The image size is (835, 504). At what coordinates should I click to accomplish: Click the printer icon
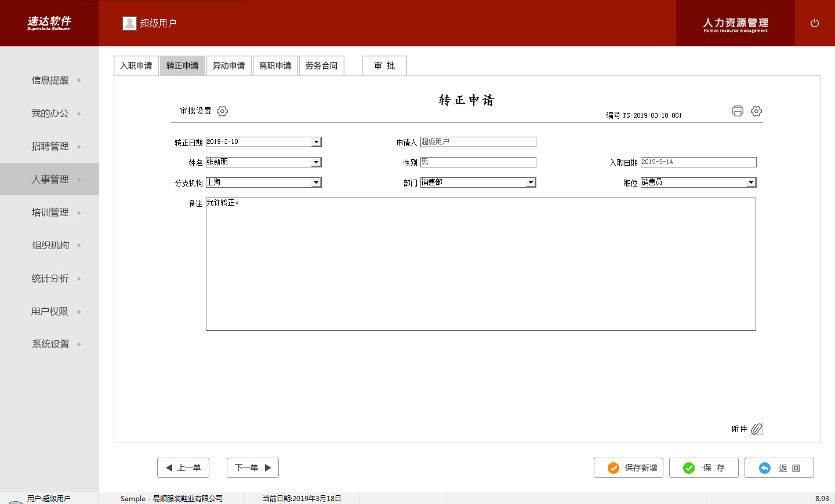pos(738,111)
